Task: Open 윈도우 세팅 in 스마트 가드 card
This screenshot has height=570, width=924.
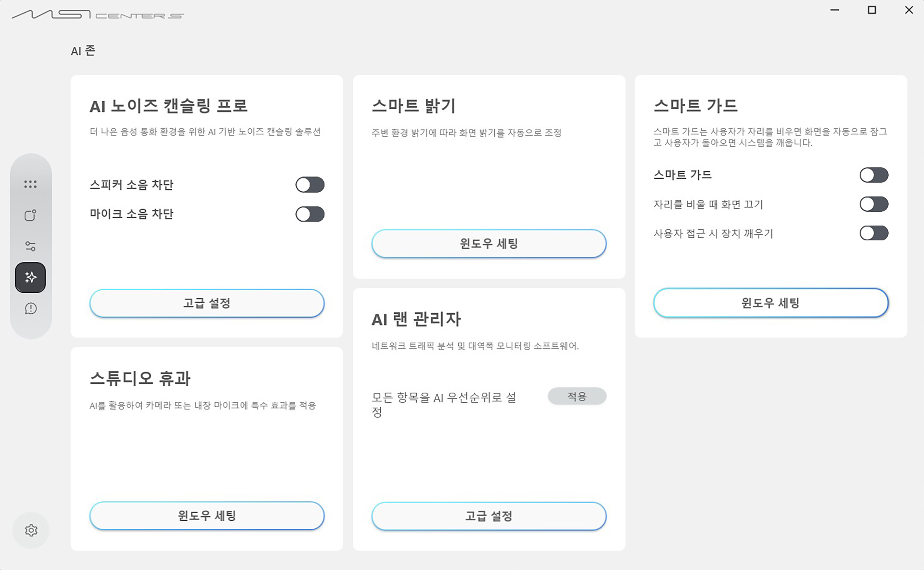Action: click(x=771, y=303)
